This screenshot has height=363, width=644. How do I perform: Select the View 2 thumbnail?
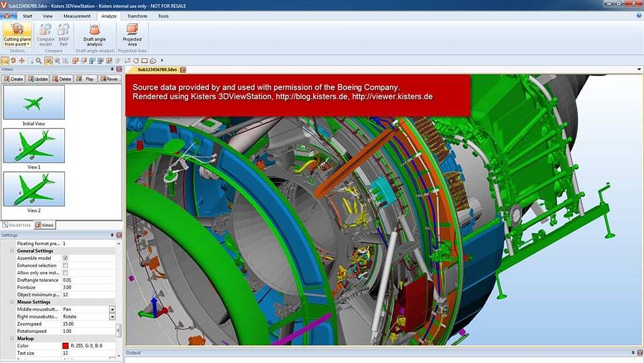pos(34,189)
